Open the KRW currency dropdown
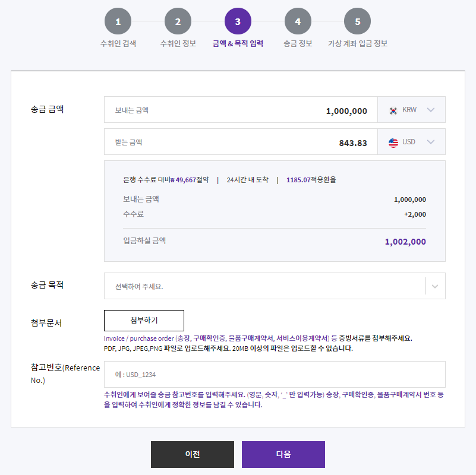Screen dimensions: 476x475 coord(411,110)
